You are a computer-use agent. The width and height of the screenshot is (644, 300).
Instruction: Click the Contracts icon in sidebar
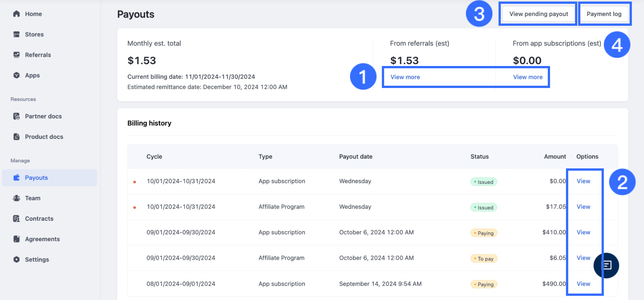coord(16,219)
